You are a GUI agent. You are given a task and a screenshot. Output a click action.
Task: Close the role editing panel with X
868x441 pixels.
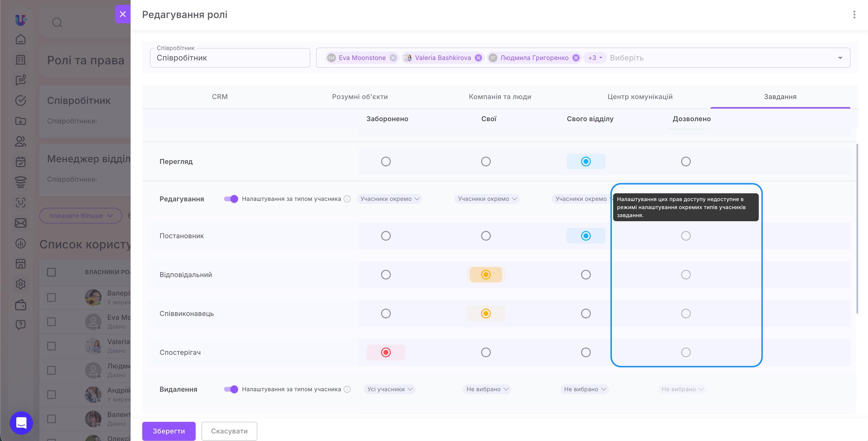pos(123,14)
